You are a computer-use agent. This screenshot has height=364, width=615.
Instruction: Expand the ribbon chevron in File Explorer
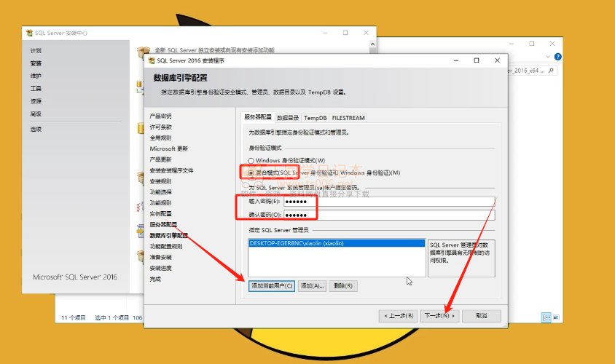[548, 57]
